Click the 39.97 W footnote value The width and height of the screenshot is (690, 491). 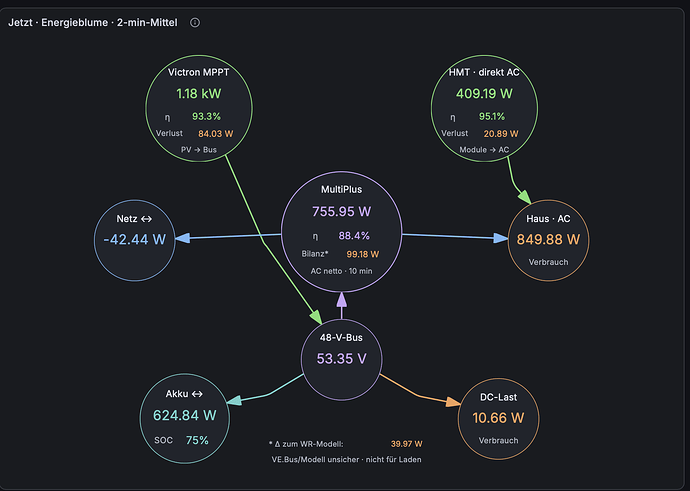click(x=407, y=444)
